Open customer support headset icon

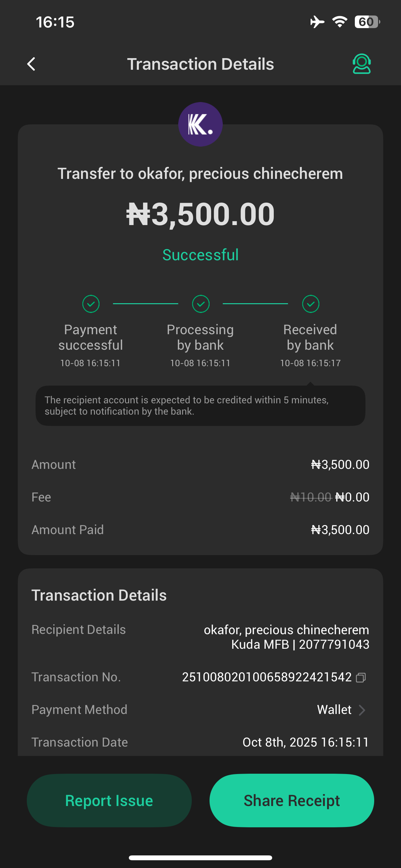pyautogui.click(x=361, y=64)
